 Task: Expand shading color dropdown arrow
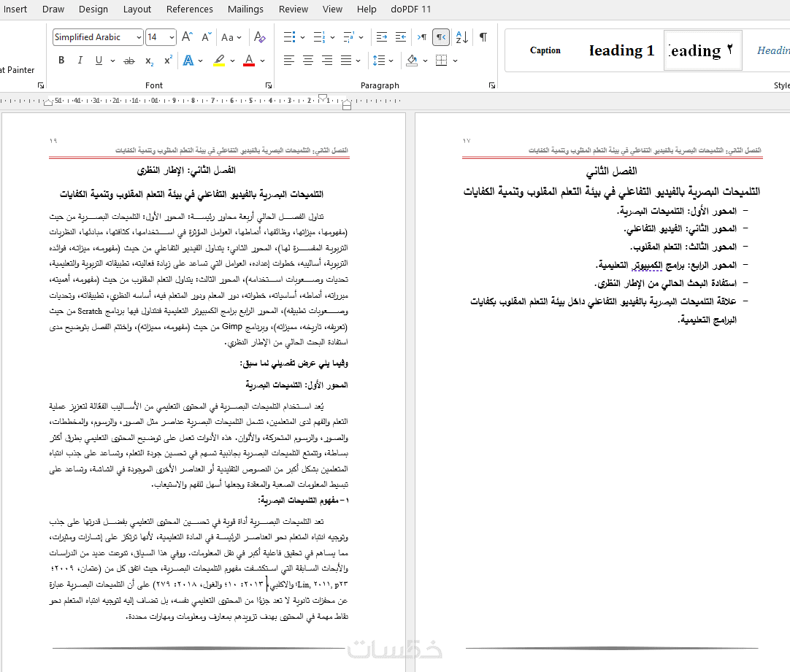(x=425, y=61)
